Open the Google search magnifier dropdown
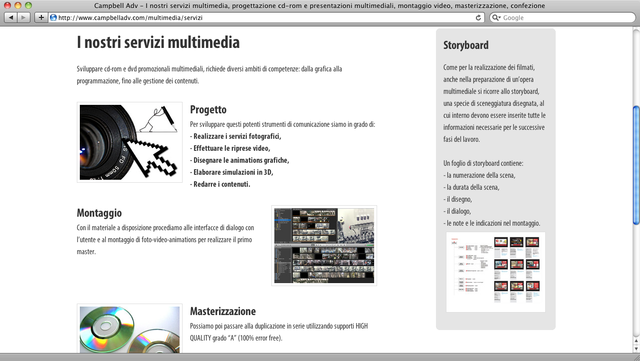Screen dimensions: 640x361 click(496, 18)
